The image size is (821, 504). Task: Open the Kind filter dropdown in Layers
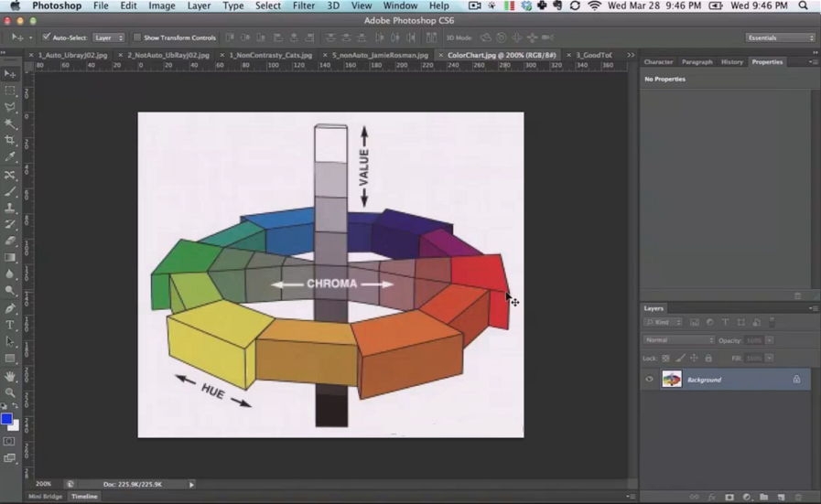663,322
